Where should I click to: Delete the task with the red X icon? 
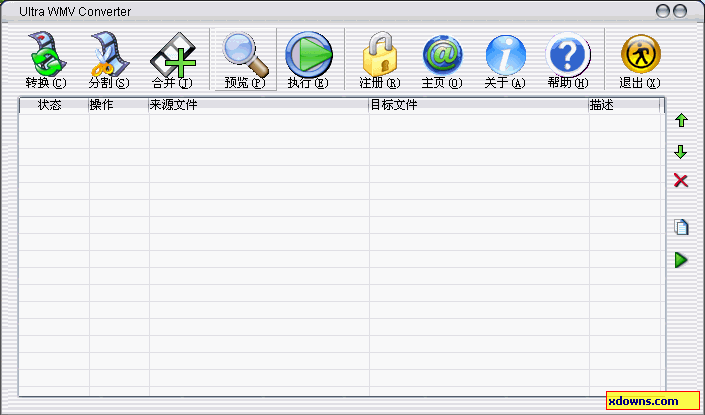coord(681,180)
